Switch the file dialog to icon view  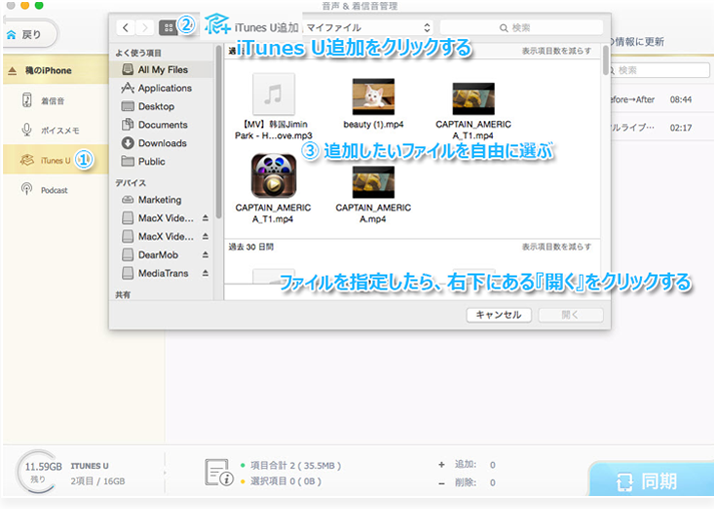168,27
